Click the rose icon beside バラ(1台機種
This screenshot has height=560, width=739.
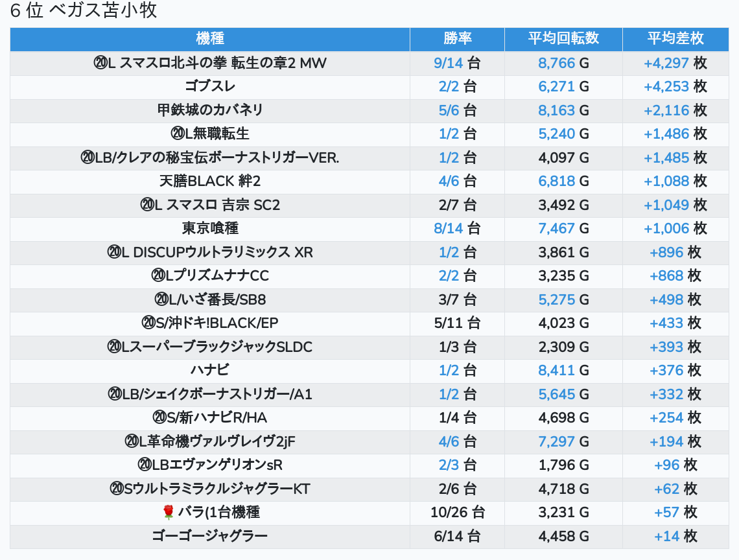pos(169,513)
